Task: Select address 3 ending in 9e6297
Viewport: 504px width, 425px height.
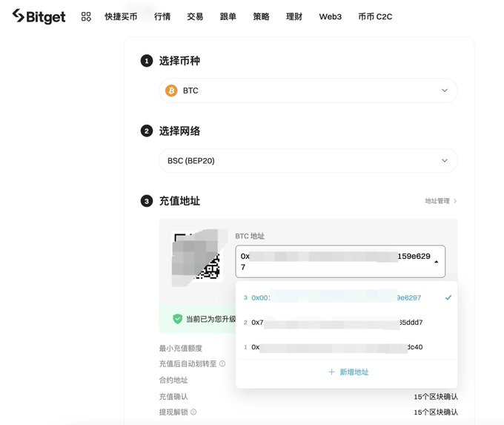Action: click(347, 297)
